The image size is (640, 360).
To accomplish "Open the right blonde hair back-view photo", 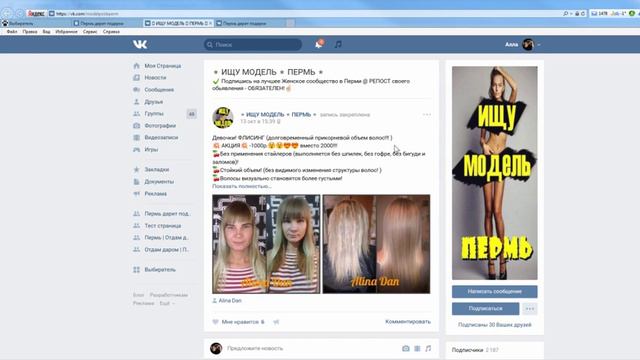I will (x=376, y=244).
